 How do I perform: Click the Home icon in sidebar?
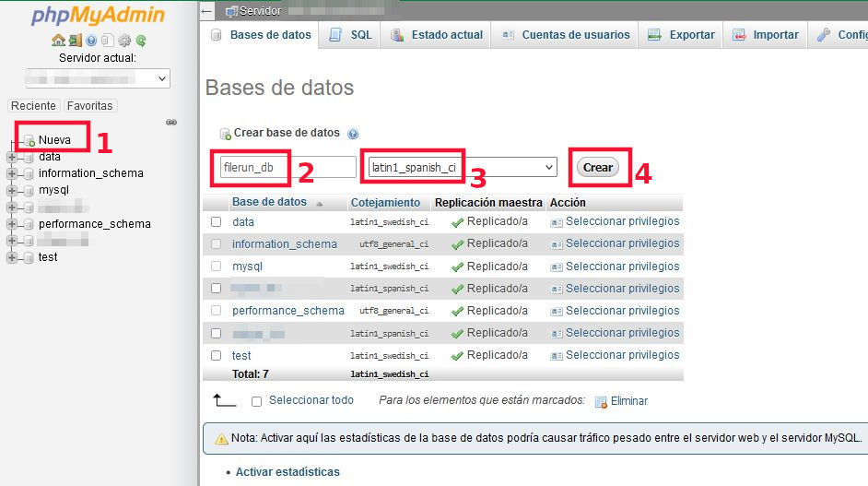tap(58, 41)
